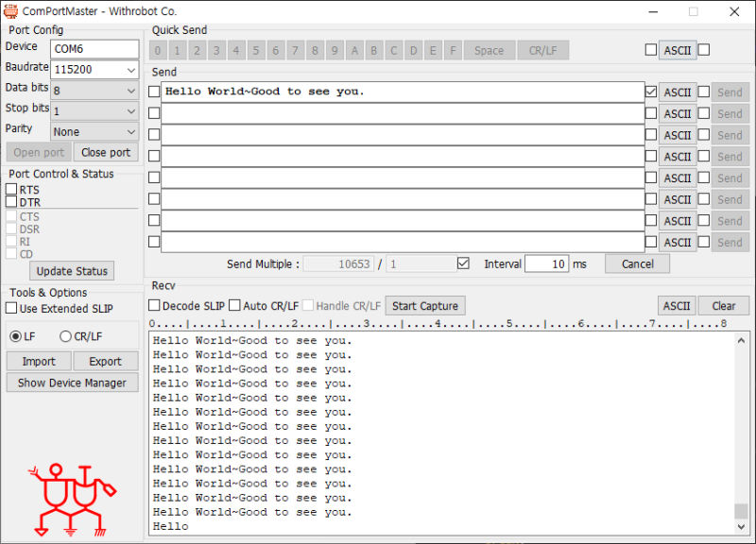Toggle checkbox left of Quick Send ASCII
The width and height of the screenshot is (756, 544).
[651, 50]
